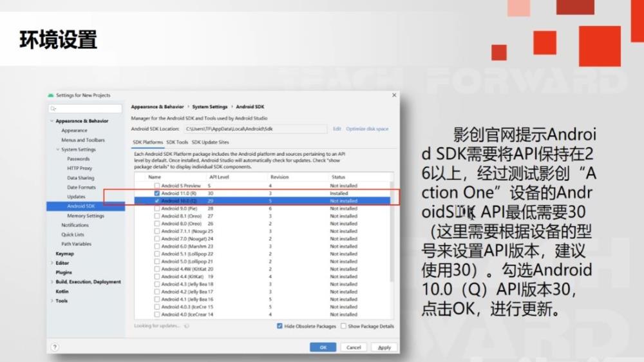Click the Android 5.1 (Lollipop) row name
The image size is (644, 362).
(x=184, y=254)
